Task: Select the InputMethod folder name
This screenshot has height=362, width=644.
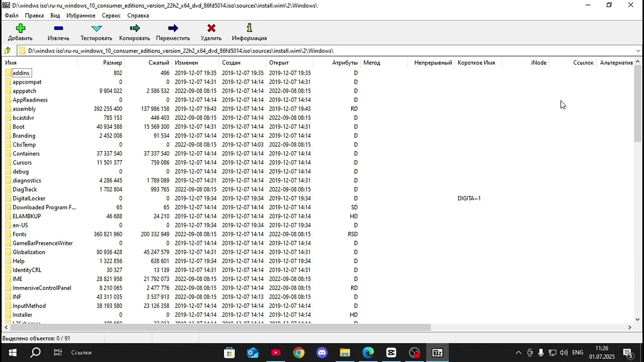Action: coord(29,306)
